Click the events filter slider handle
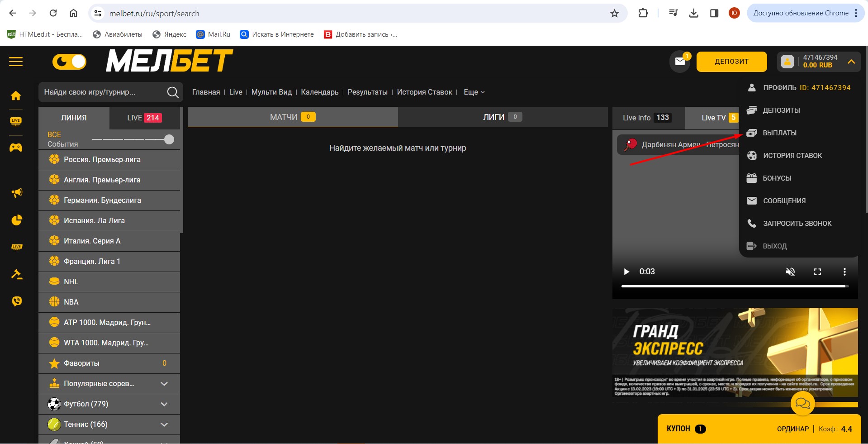This screenshot has width=868, height=444. coord(169,139)
